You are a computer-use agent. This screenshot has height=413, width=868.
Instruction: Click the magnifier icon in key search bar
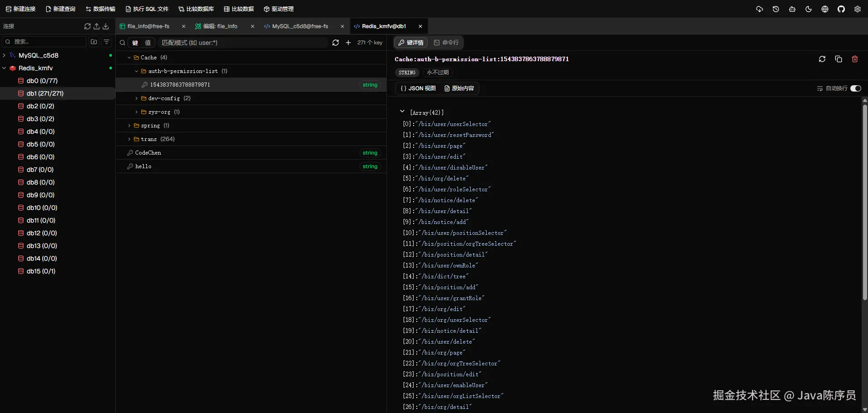tap(122, 43)
